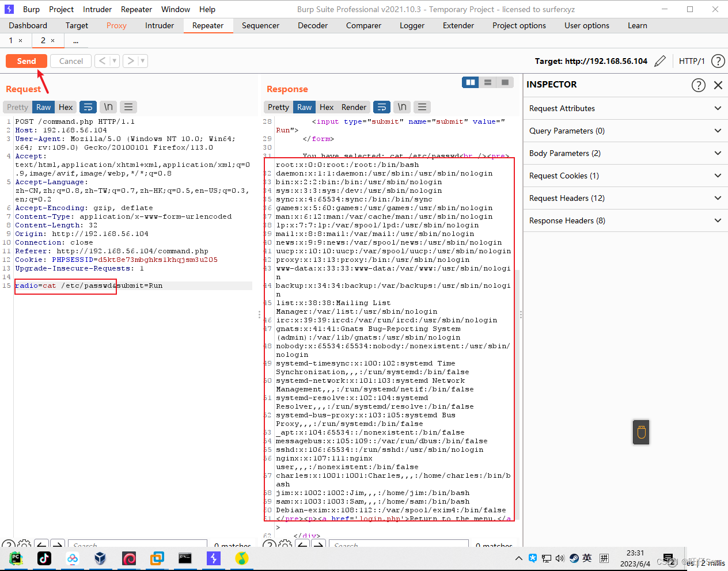Expand Body Parameters (2) section

(x=625, y=153)
